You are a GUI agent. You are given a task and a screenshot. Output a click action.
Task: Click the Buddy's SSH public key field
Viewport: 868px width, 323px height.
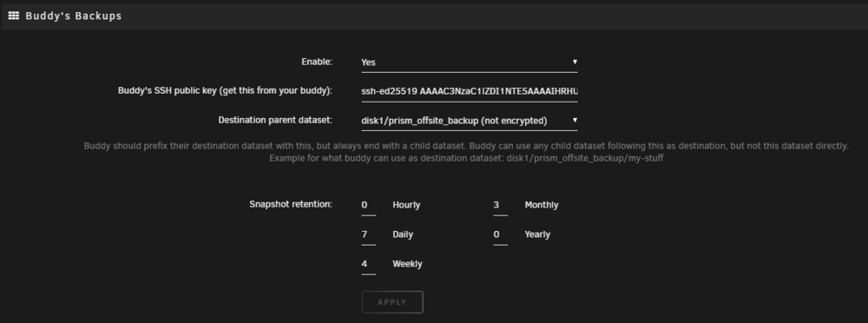470,91
